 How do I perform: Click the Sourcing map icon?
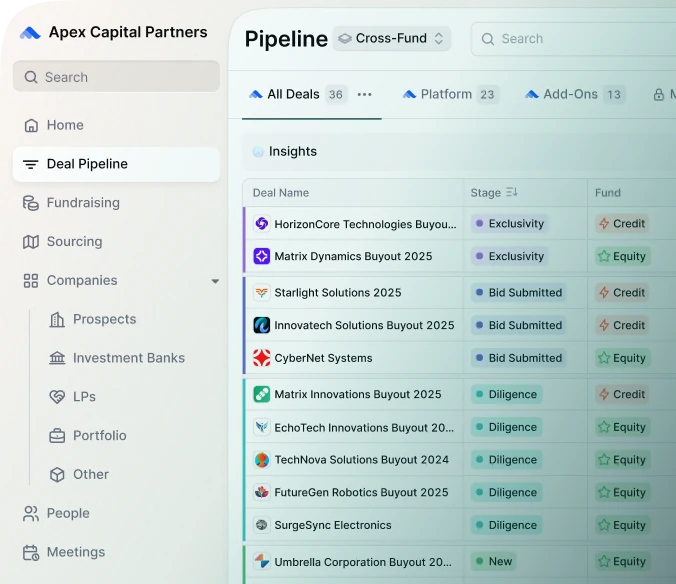(31, 242)
